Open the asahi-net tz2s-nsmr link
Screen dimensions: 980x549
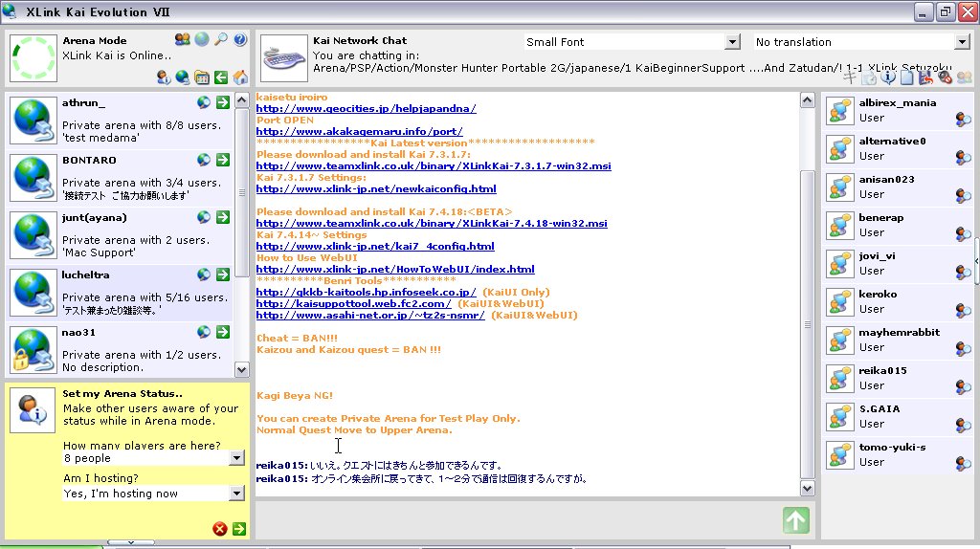[x=370, y=316]
